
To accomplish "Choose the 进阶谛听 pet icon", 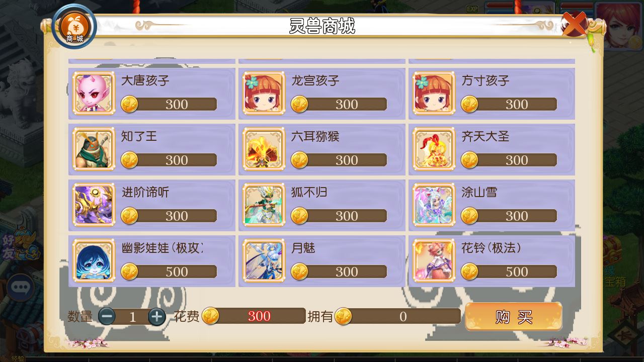I will 94,205.
